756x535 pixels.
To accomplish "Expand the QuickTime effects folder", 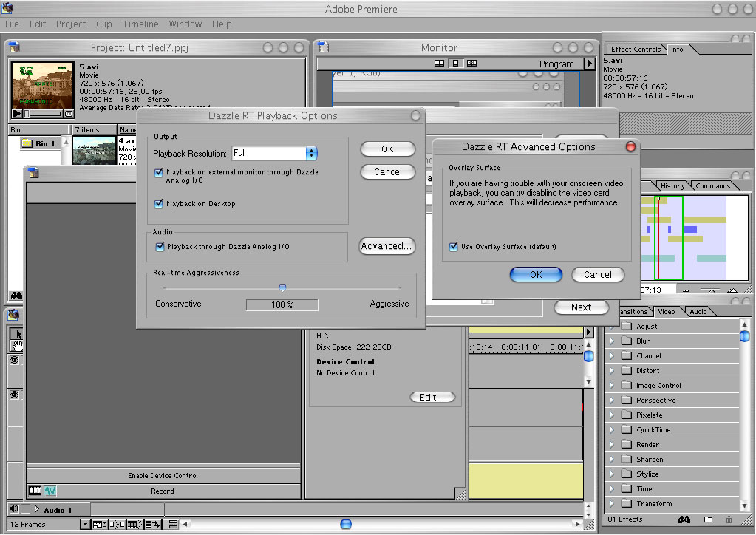I will 612,429.
